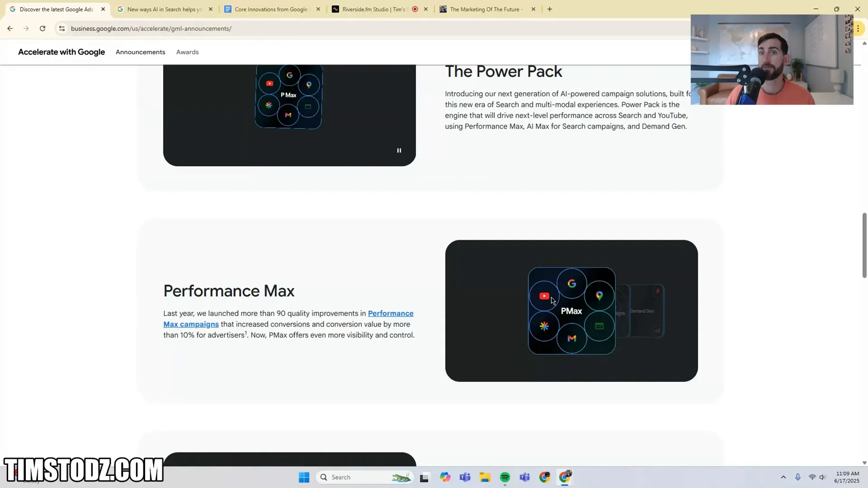Show hidden system tray icons

[x=783, y=477]
